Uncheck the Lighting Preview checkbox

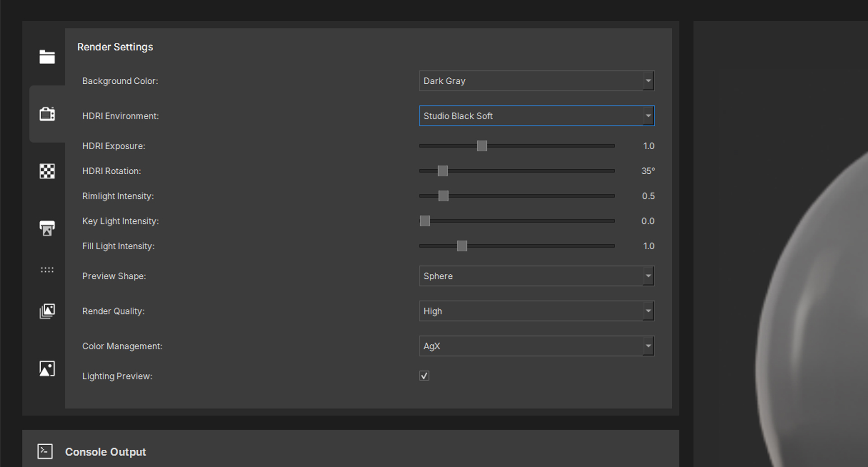424,376
